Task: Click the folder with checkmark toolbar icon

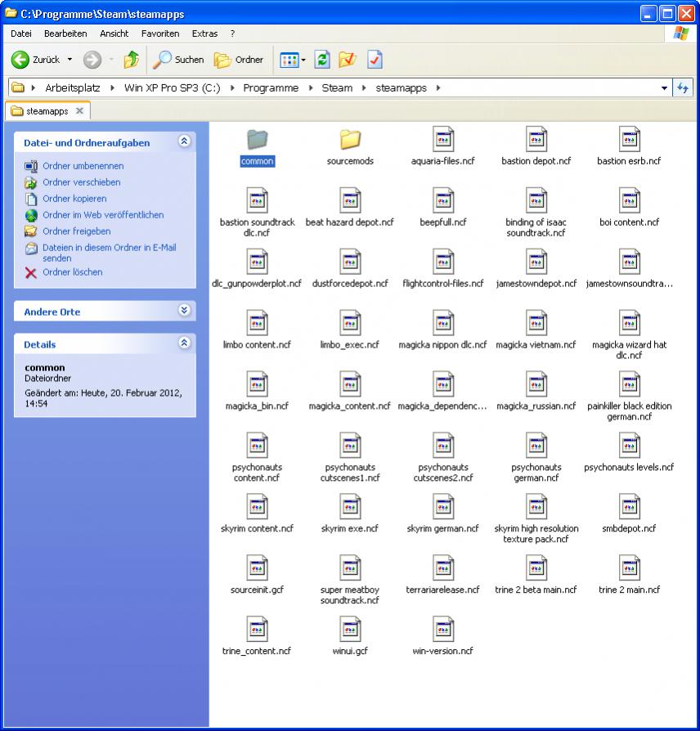Action: (348, 60)
